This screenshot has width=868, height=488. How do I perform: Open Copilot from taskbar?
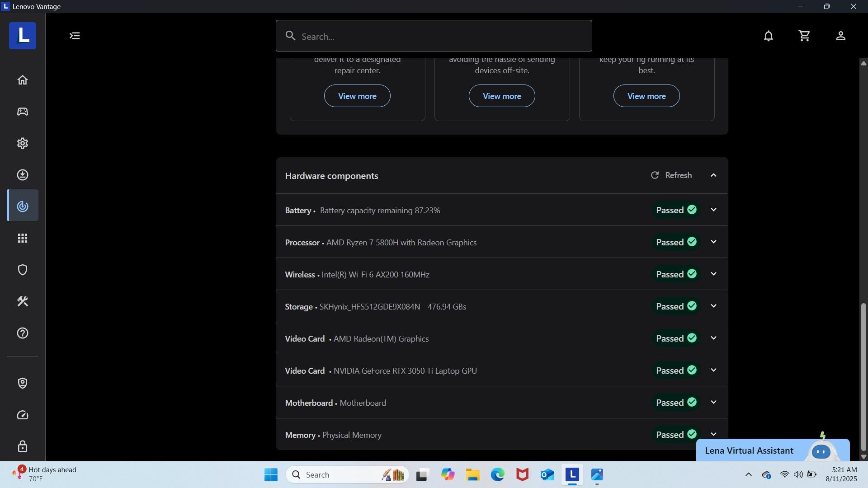click(x=448, y=475)
